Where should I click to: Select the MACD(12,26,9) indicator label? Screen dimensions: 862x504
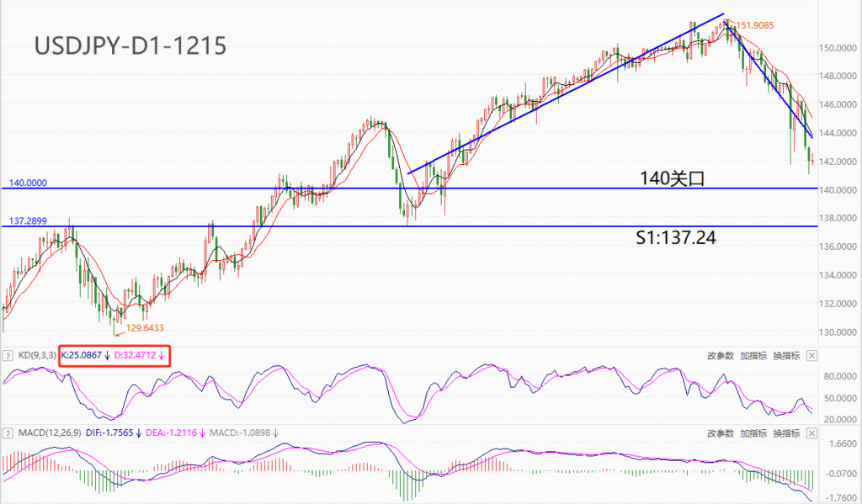(50, 432)
